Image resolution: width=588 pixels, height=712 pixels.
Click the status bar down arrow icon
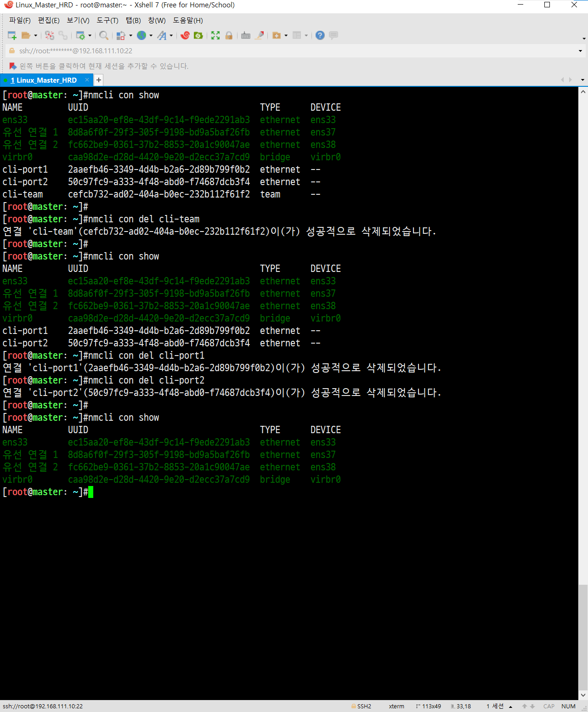tap(532, 706)
